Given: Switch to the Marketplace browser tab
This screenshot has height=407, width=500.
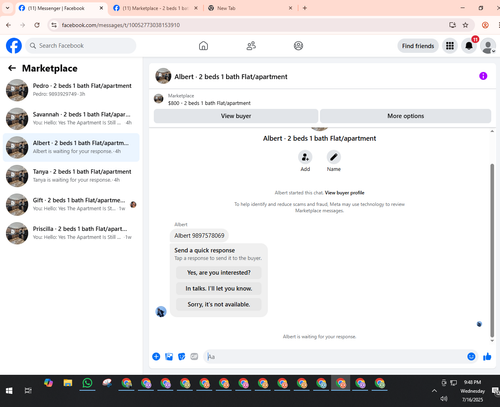Looking at the screenshot, I should (156, 8).
